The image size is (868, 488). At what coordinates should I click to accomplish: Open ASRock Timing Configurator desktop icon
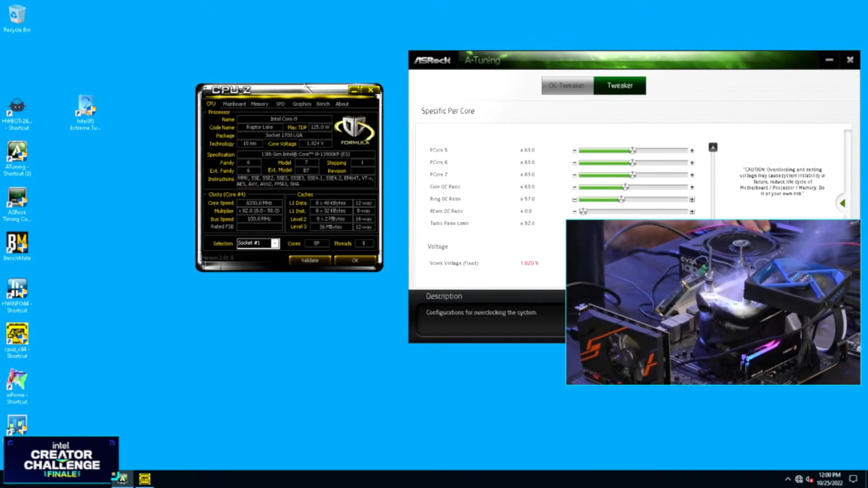pos(17,205)
